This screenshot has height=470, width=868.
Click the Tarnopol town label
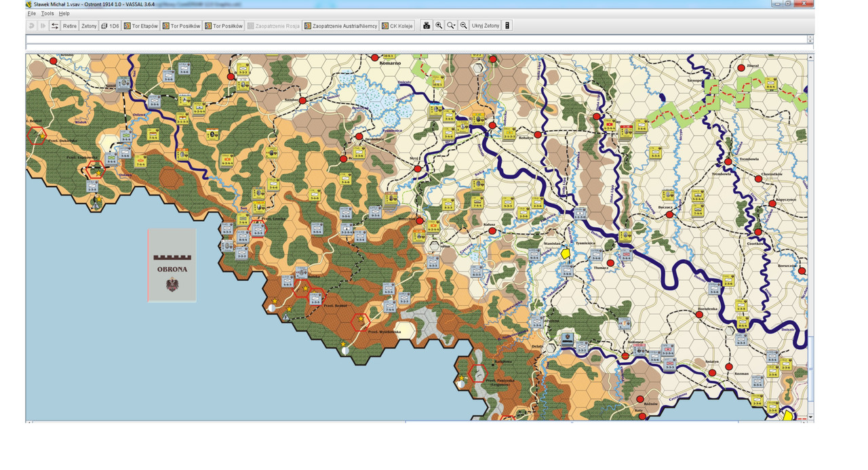[696, 80]
